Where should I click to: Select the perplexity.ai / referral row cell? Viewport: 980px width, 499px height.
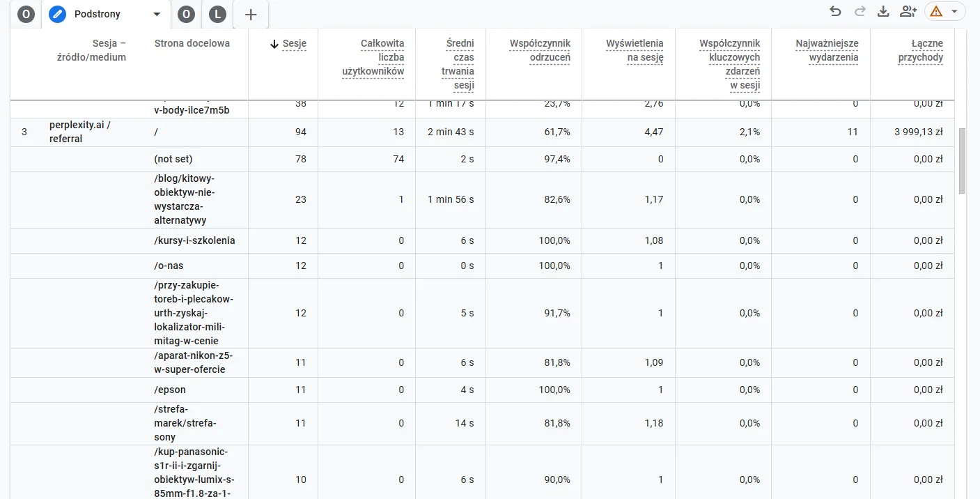[80, 132]
